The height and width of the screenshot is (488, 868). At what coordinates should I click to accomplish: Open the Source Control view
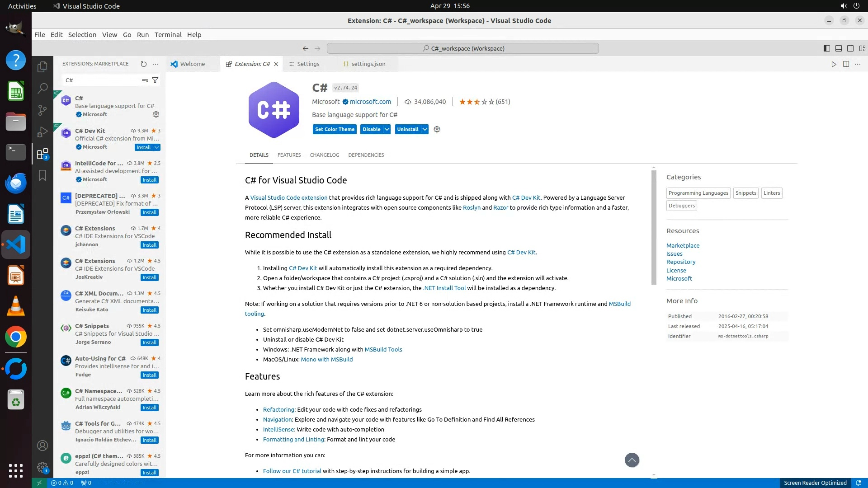click(42, 110)
